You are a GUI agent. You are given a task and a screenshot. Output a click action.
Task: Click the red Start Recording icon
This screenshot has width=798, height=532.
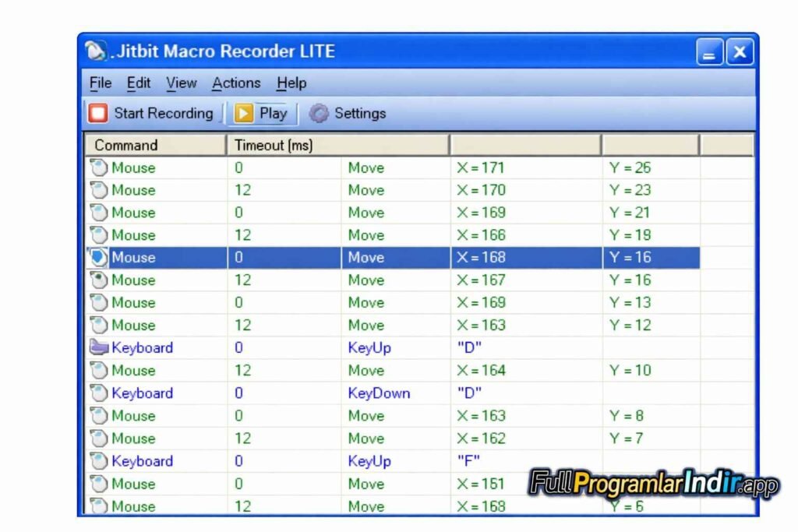click(98, 113)
